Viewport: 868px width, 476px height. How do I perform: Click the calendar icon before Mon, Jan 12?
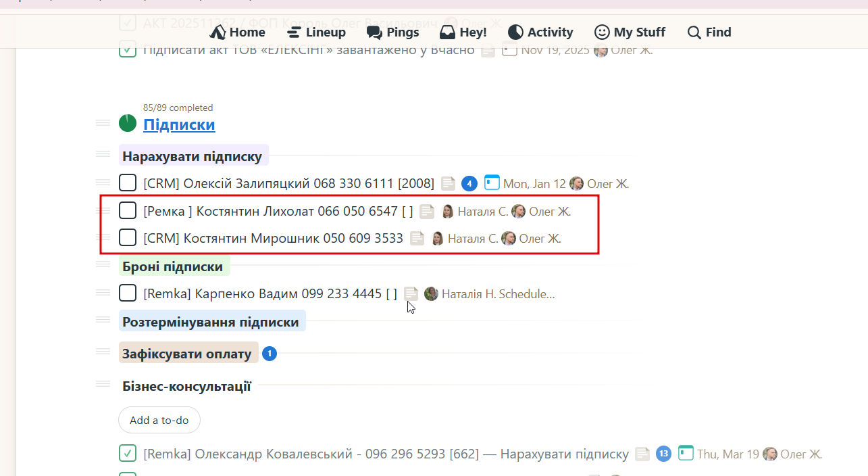click(492, 183)
